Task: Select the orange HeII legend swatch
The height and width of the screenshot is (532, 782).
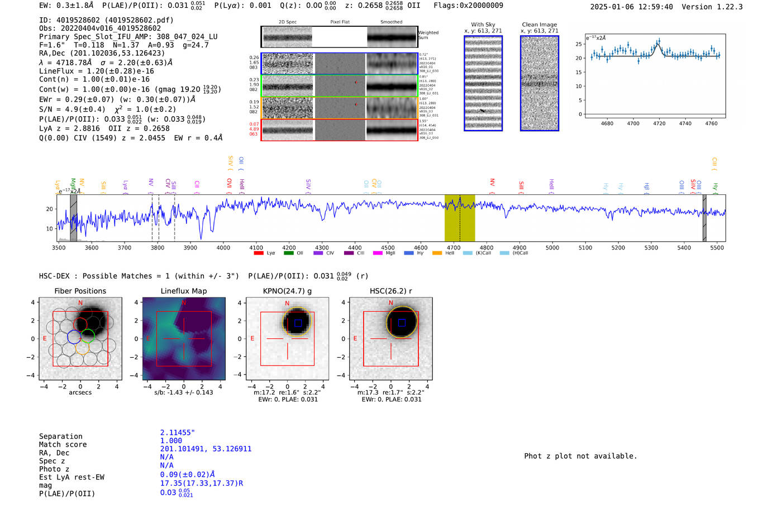Action: (x=437, y=253)
